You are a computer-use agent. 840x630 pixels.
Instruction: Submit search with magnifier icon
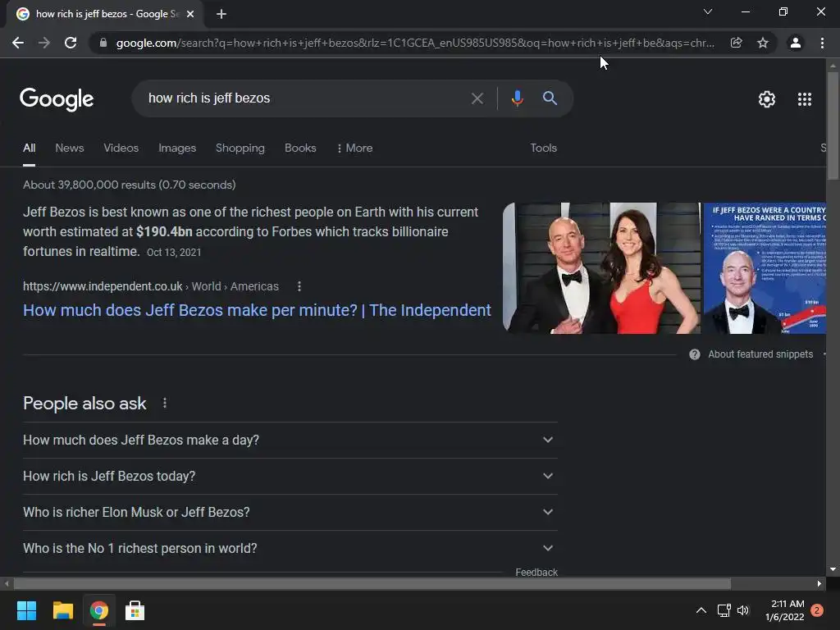coord(550,98)
